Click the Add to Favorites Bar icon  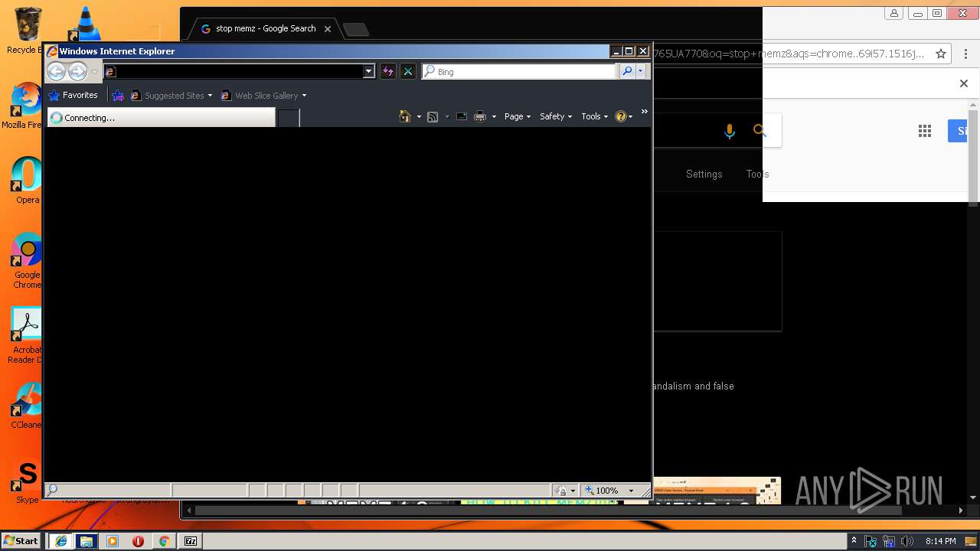tap(118, 96)
